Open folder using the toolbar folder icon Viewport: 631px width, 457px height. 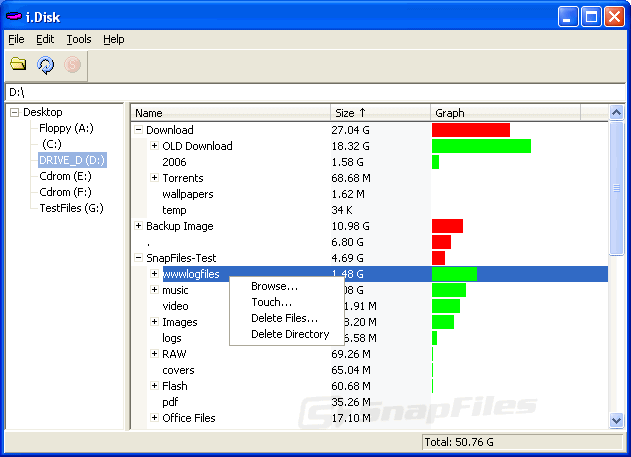tap(18, 64)
